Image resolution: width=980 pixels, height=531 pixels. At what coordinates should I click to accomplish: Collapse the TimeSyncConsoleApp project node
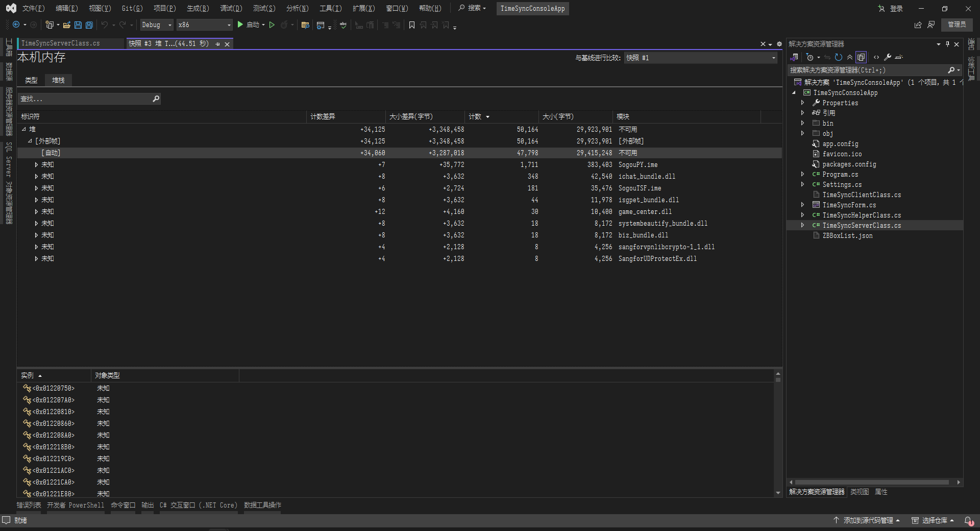[794, 92]
